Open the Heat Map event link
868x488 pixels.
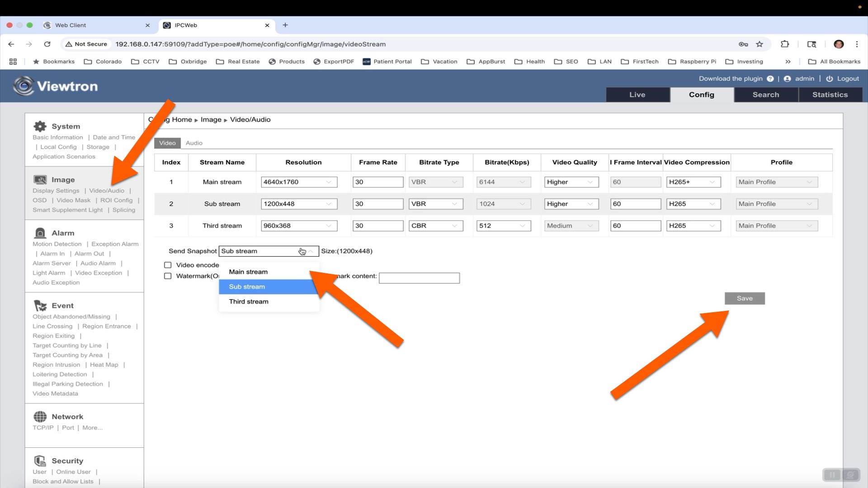coord(104,365)
